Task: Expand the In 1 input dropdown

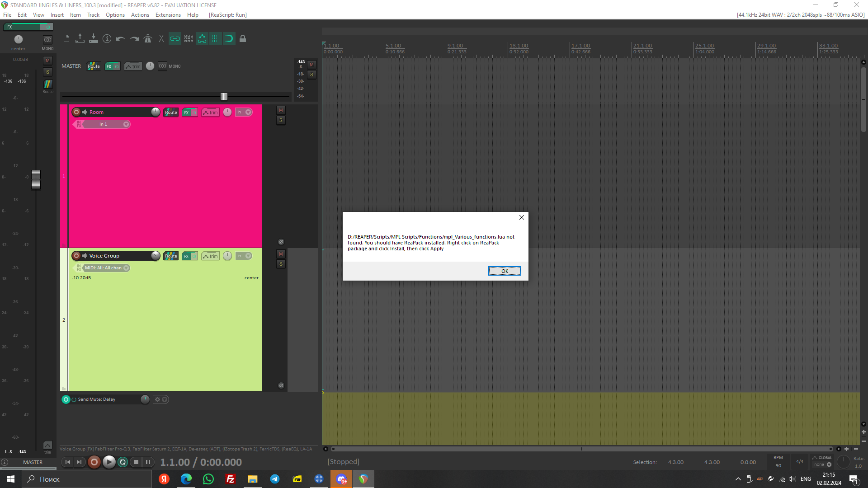Action: tap(126, 124)
